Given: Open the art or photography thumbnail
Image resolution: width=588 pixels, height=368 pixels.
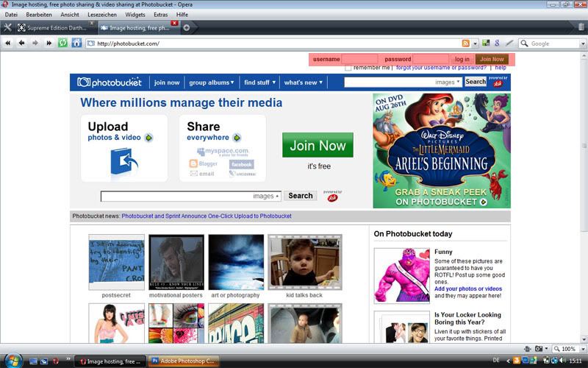Looking at the screenshot, I should pyautogui.click(x=236, y=262).
